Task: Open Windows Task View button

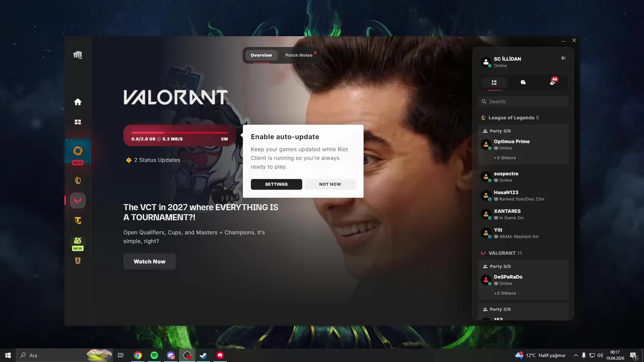Action: [121, 355]
